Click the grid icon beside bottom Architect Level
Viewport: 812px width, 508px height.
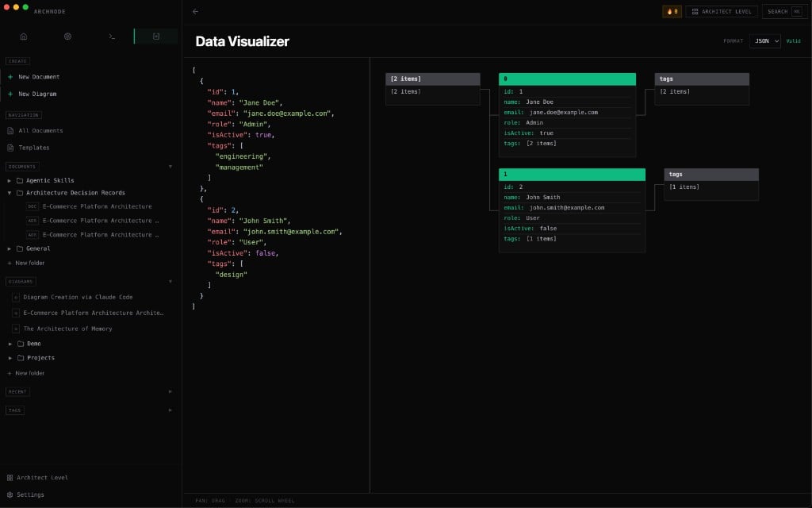coord(10,477)
